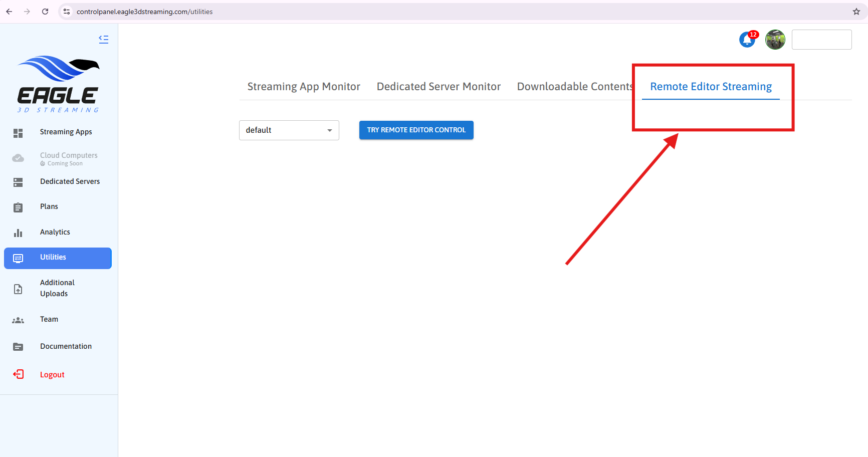Image resolution: width=868 pixels, height=457 pixels.
Task: Click the Team people icon
Action: (x=18, y=320)
